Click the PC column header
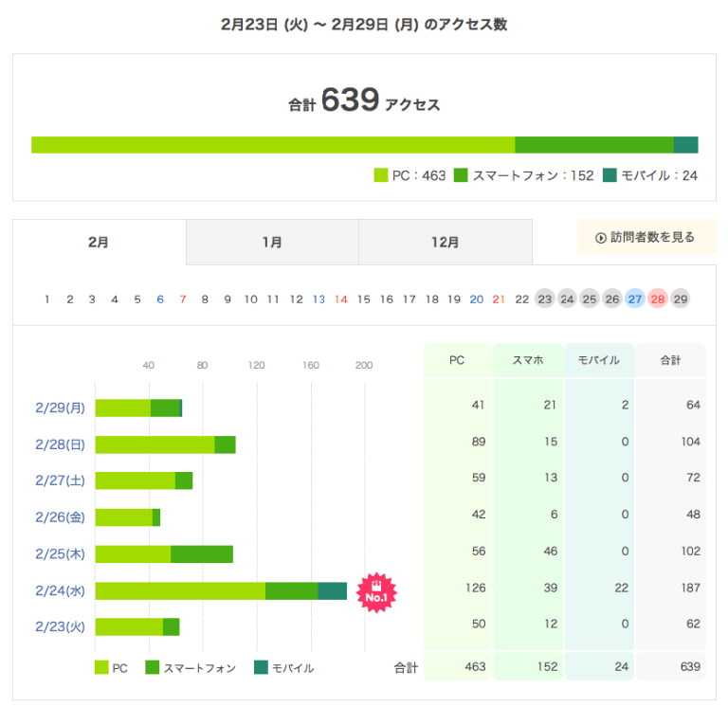 click(x=457, y=360)
